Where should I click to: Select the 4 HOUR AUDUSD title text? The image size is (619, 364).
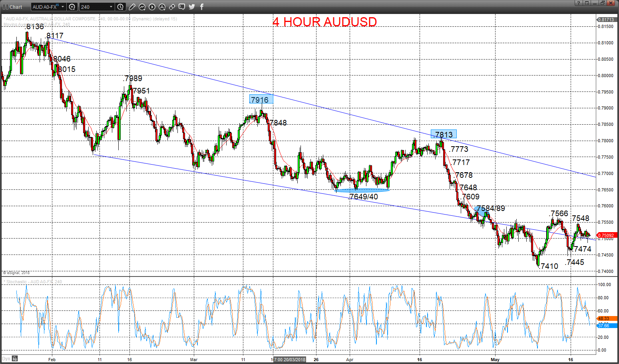coord(324,22)
